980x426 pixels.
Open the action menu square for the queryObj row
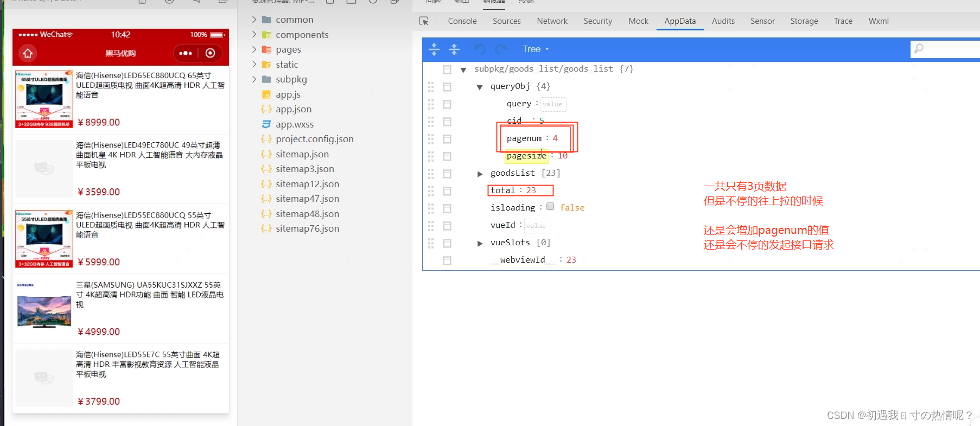pos(447,87)
